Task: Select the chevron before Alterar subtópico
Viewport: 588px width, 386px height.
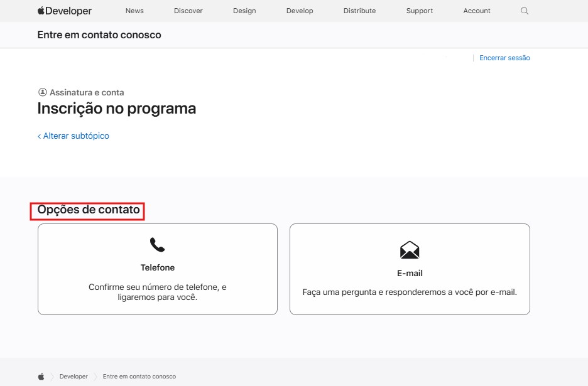Action: pos(39,136)
